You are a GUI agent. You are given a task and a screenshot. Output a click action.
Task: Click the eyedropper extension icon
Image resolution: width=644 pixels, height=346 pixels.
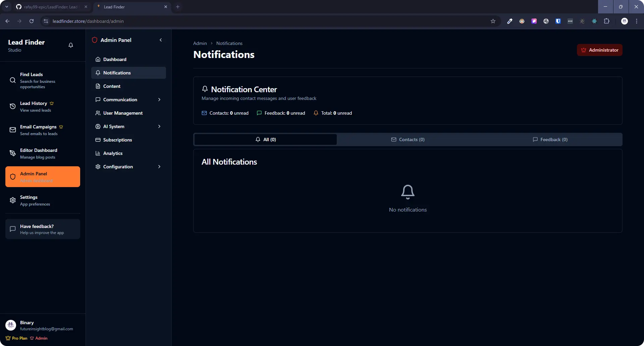pyautogui.click(x=510, y=21)
